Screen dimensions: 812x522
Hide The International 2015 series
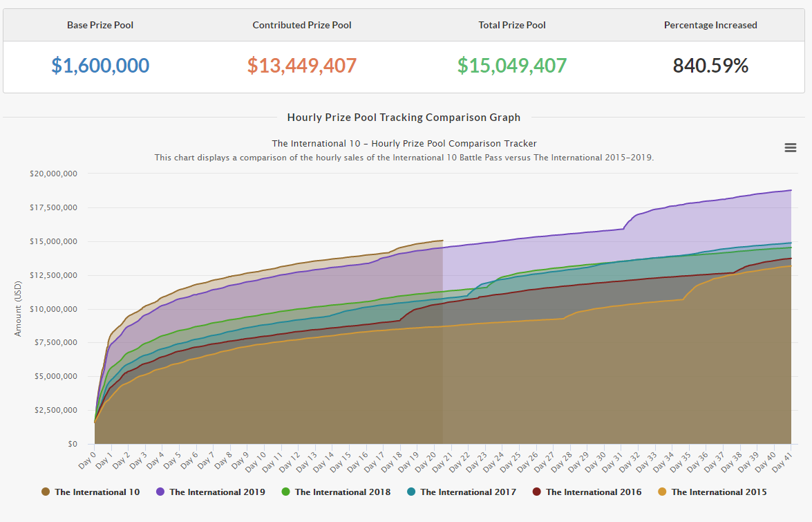click(719, 492)
